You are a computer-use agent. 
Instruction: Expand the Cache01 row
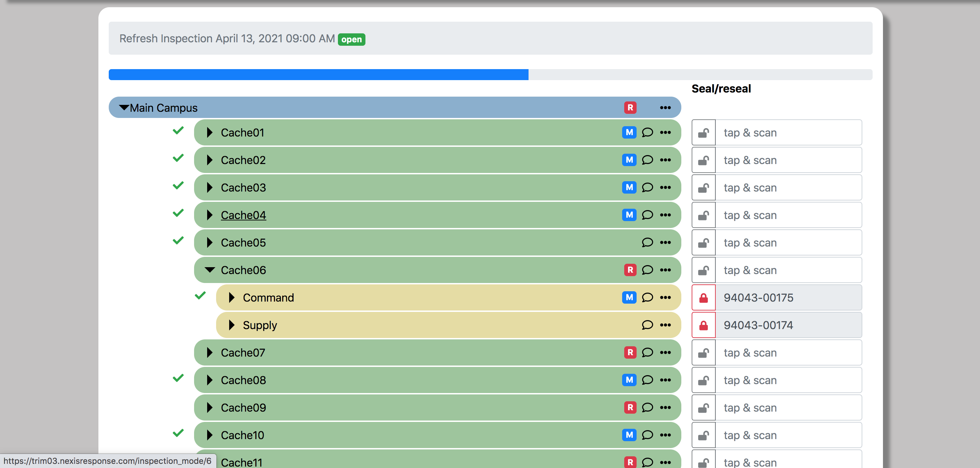210,132
